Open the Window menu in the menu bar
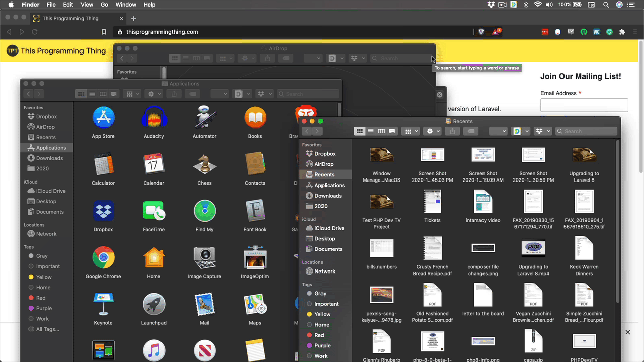The width and height of the screenshot is (644, 362). [x=126, y=4]
